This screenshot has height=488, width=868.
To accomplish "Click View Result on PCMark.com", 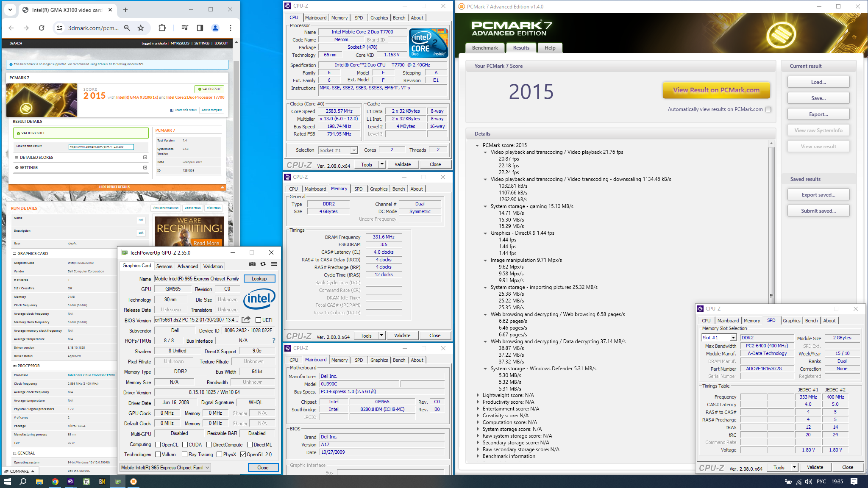I will 716,90.
